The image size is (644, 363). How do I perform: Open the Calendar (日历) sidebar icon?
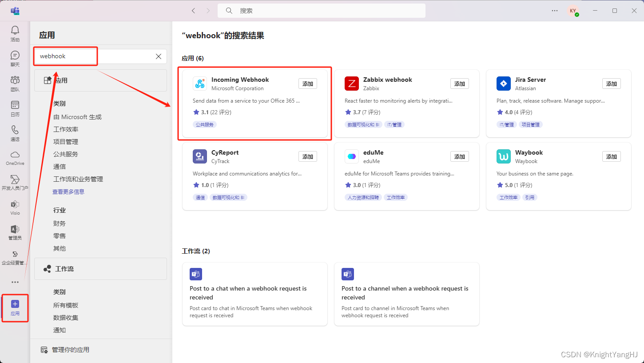pos(15,105)
